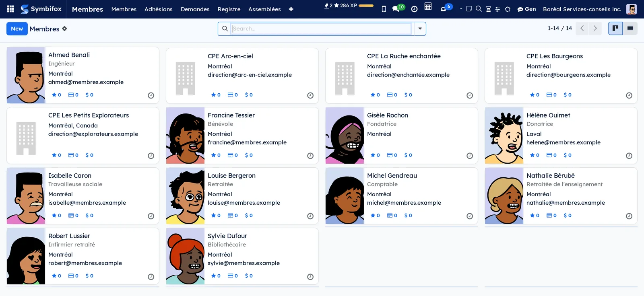This screenshot has width=644, height=296.
Task: Switch to kanban view
Action: point(615,28)
